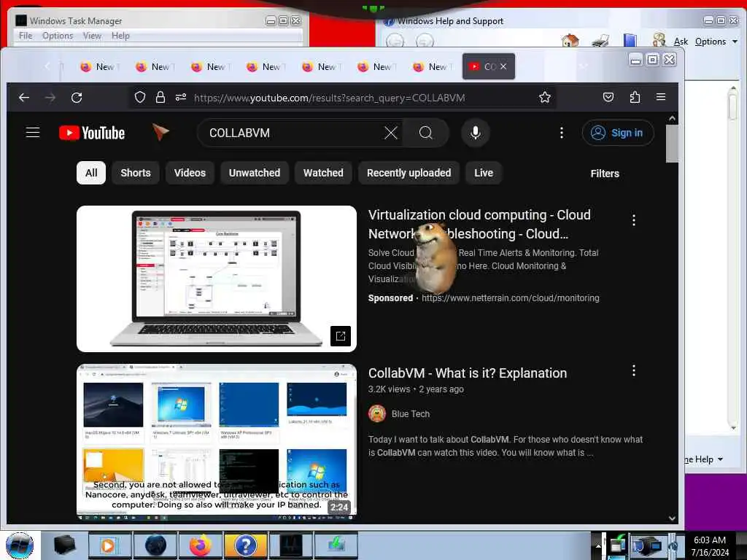Click the YouTube page scrollbar thumb

pos(672,144)
